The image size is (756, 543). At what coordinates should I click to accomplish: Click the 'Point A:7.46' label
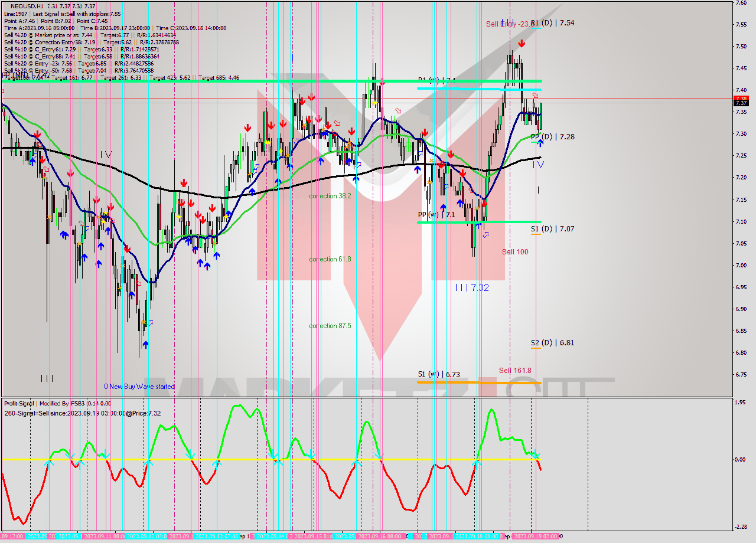(19, 21)
